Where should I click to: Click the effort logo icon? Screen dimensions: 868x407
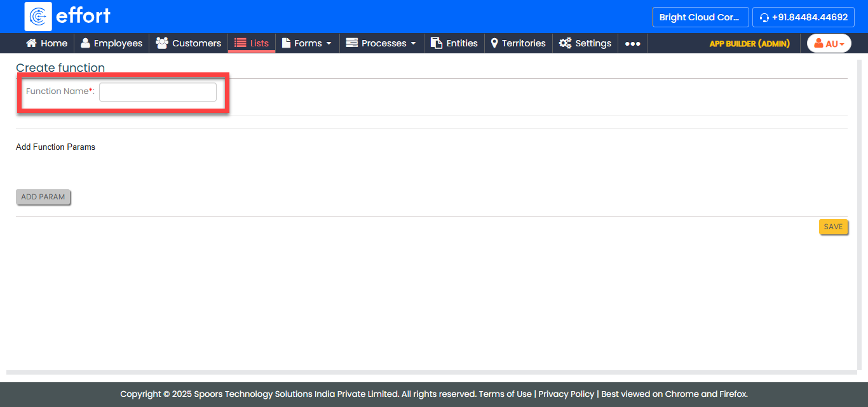pyautogui.click(x=38, y=17)
